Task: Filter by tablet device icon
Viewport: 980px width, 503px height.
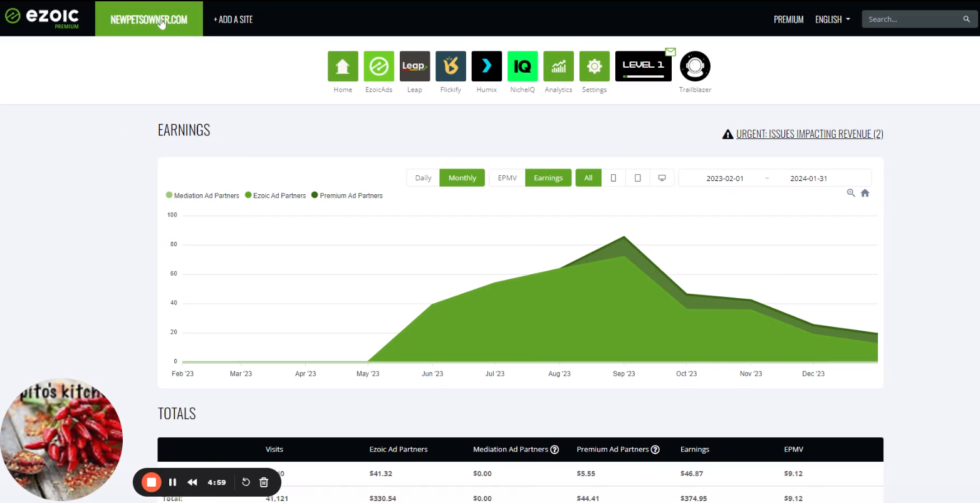Action: (638, 178)
